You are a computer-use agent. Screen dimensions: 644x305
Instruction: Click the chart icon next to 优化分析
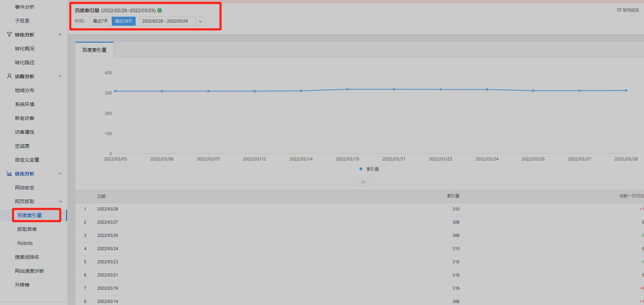9,173
